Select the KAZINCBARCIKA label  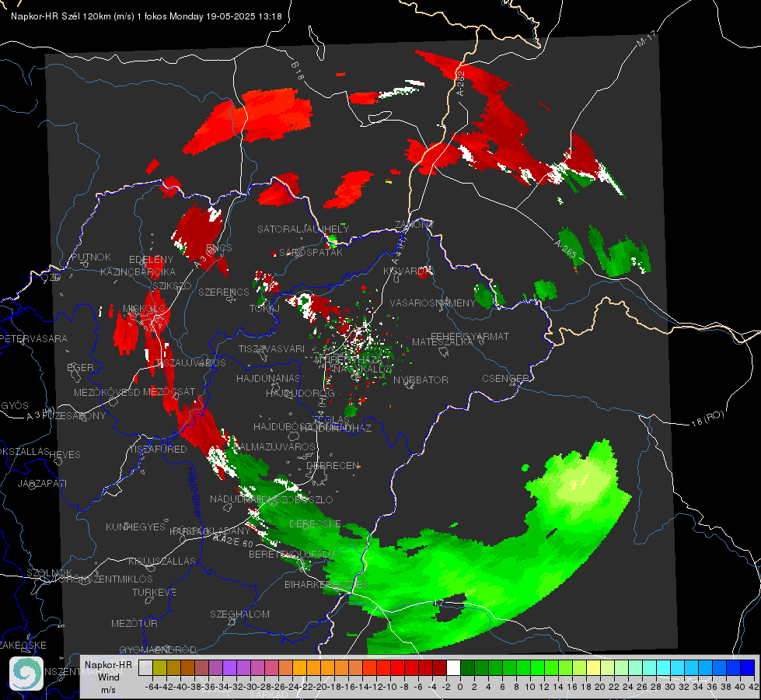pos(138,271)
